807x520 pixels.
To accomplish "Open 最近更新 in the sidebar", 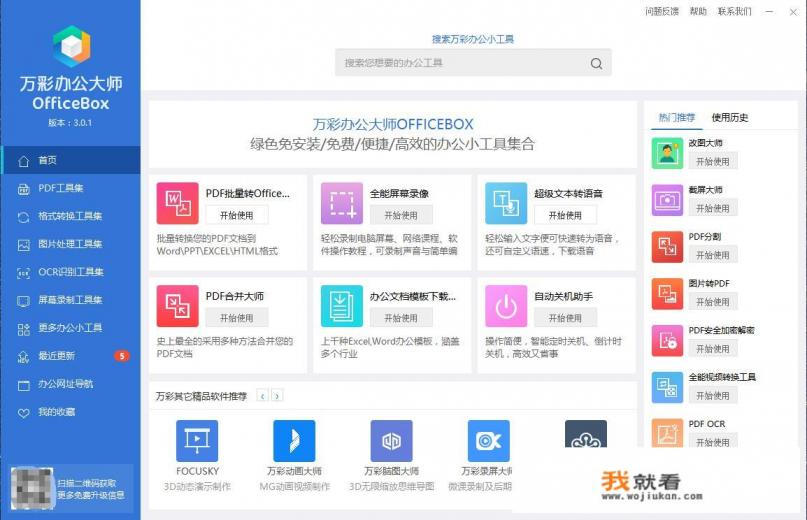I will [71, 356].
